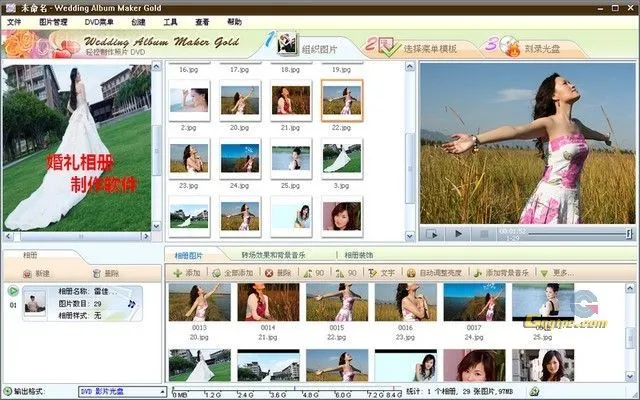Click 全部添加 add-all toolbar item
640x400 pixels.
pyautogui.click(x=233, y=273)
